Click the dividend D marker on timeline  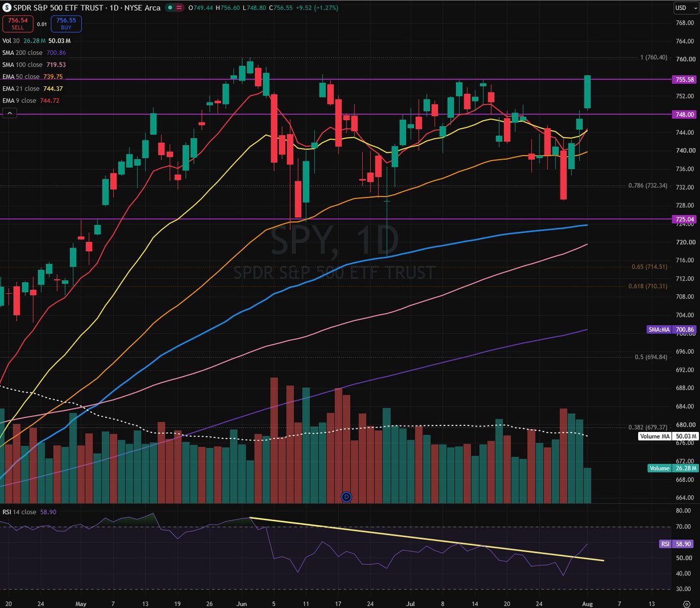pyautogui.click(x=346, y=497)
